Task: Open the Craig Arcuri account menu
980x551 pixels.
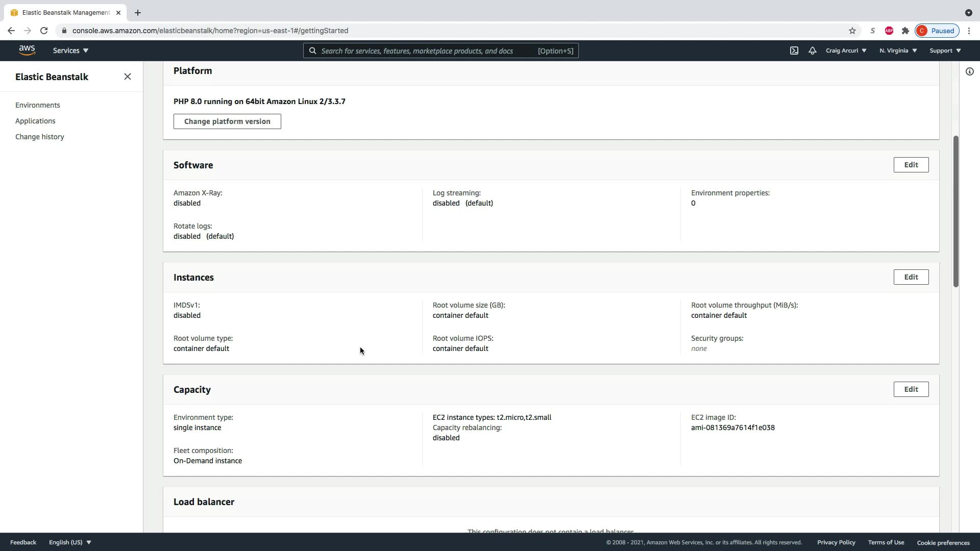Action: pos(846,51)
